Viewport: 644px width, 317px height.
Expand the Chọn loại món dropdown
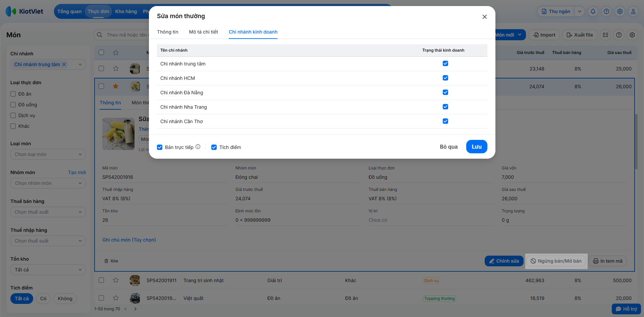48,154
